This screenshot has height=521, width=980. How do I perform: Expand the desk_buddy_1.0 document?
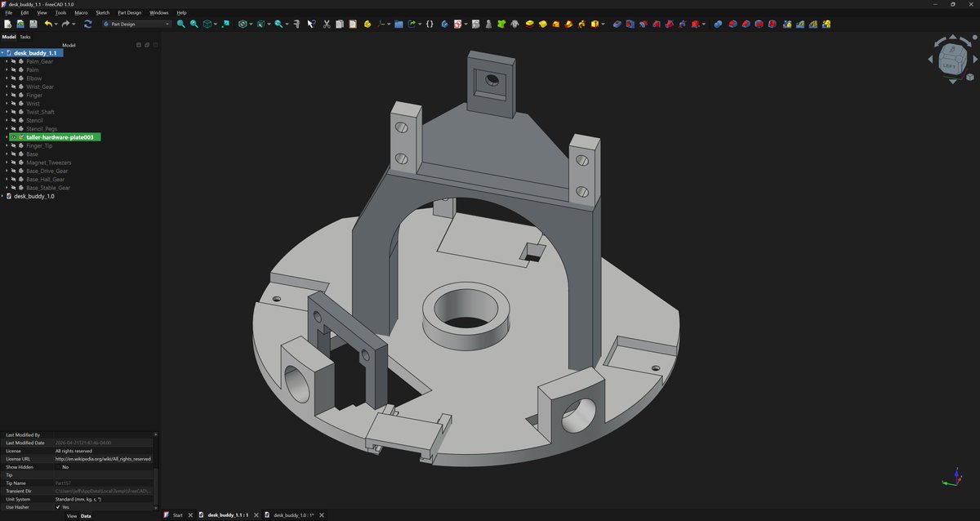point(2,196)
